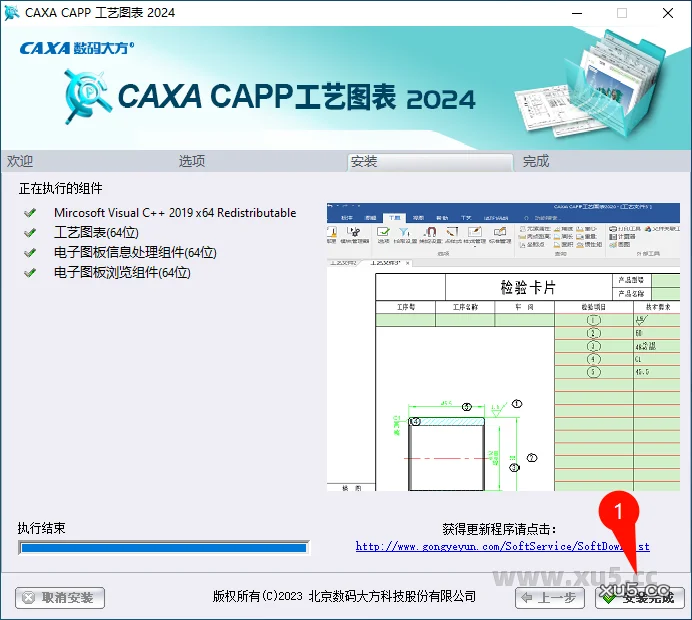Click the blue CAXA CAPP emblem in banner
This screenshot has width=692, height=620.
87,96
